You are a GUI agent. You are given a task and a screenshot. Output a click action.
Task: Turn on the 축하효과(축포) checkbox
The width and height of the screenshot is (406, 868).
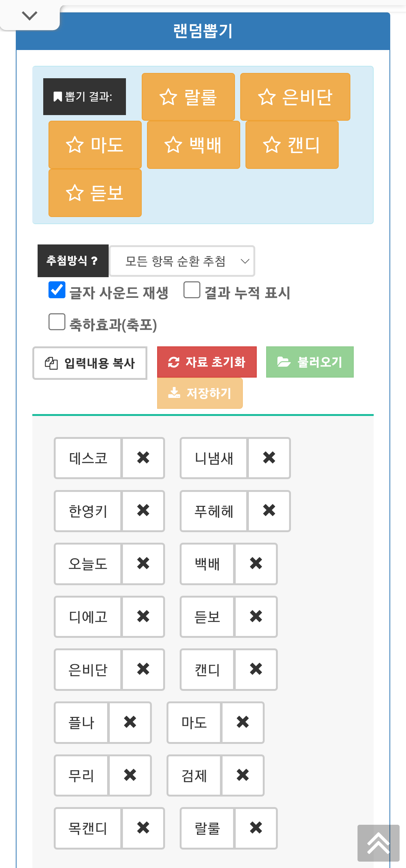[x=57, y=322]
